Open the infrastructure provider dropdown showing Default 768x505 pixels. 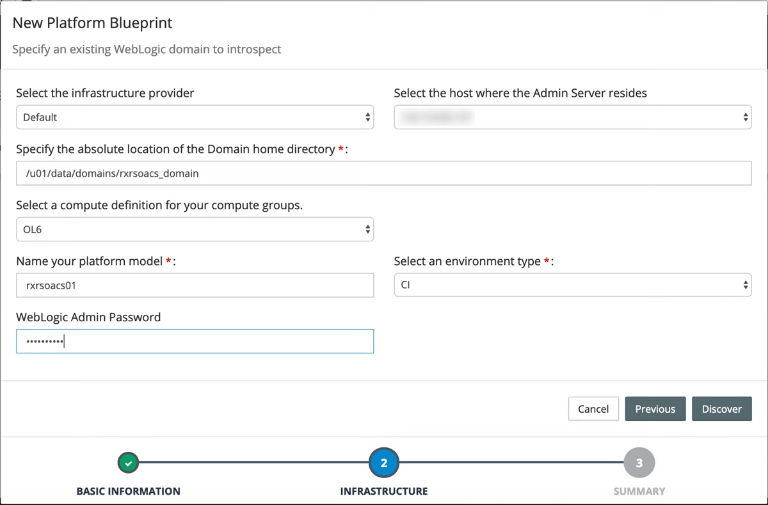[x=195, y=117]
